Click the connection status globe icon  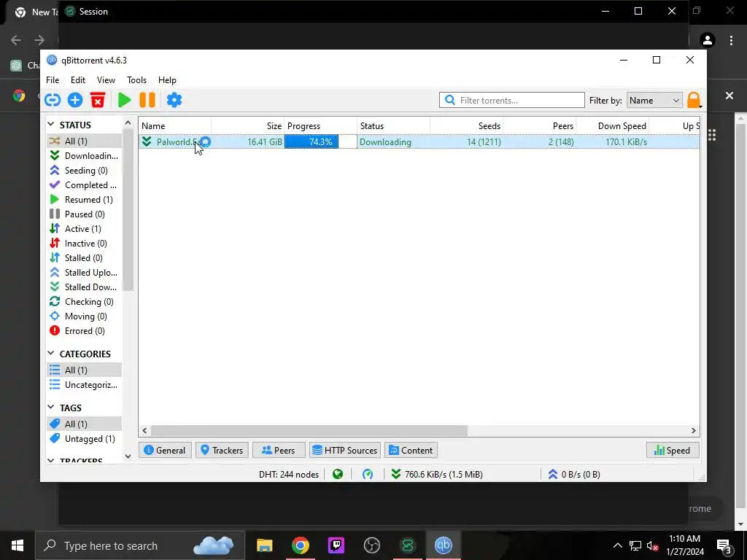tap(338, 474)
